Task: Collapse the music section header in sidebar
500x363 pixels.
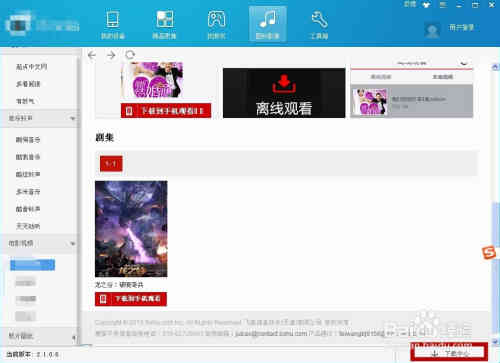Action: pos(39,118)
